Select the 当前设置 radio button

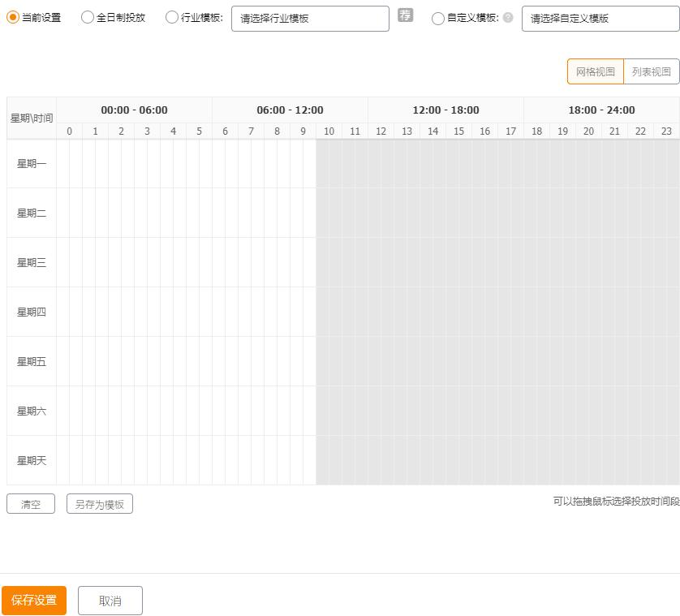(x=10, y=15)
